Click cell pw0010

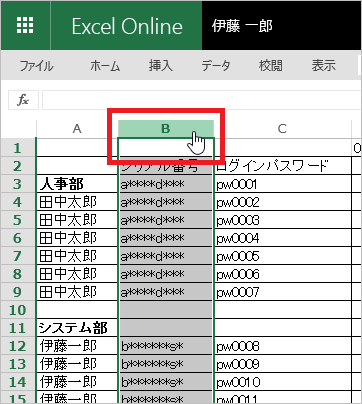[283, 382]
